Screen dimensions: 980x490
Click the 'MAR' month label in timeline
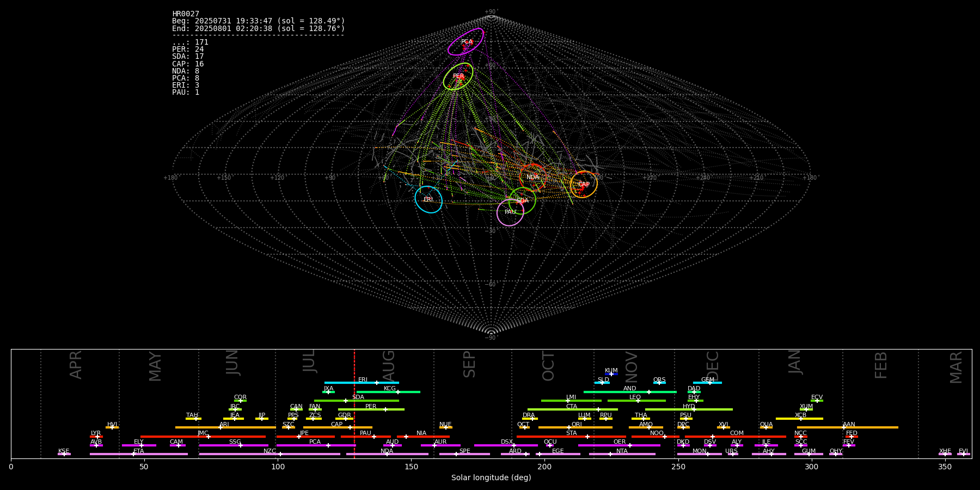coord(957,367)
